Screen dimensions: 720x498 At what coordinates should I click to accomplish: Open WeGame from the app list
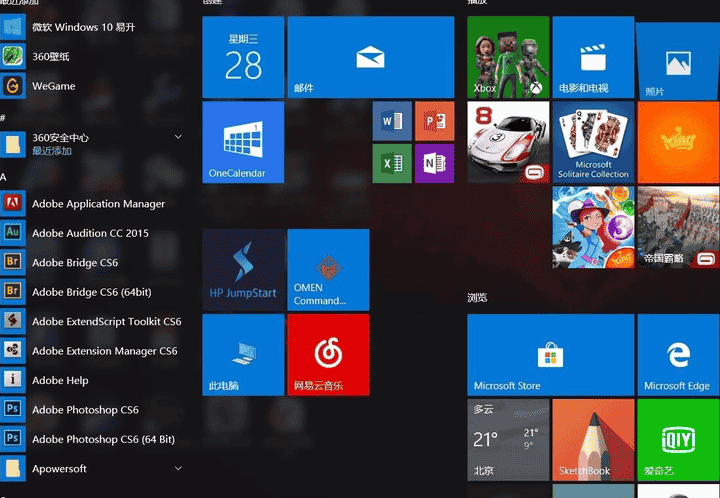53,86
